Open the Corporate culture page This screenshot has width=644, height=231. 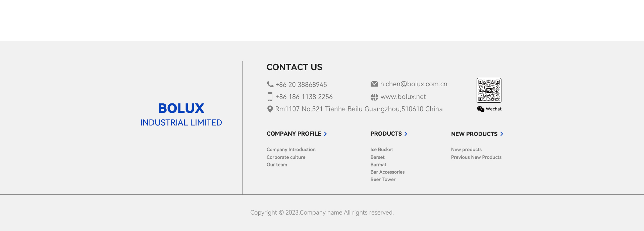286,157
